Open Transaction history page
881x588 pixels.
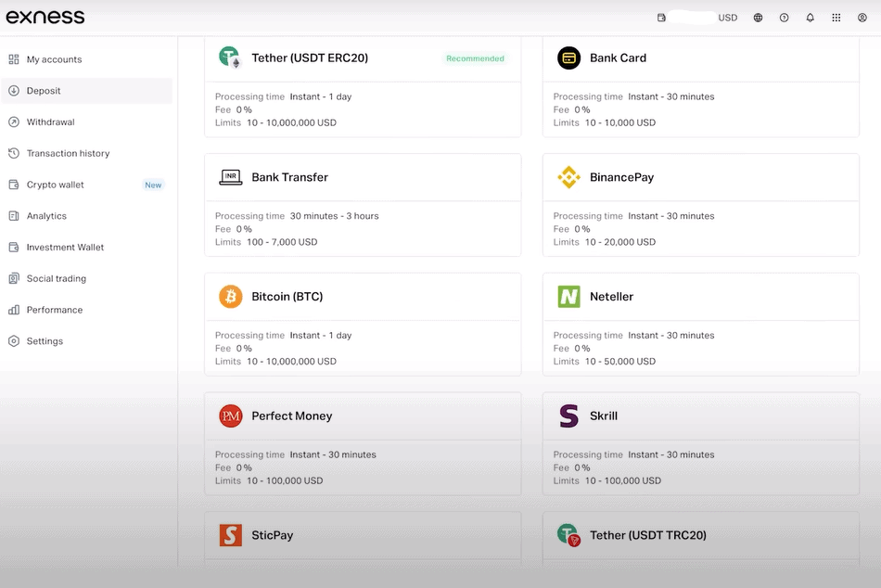click(x=68, y=154)
